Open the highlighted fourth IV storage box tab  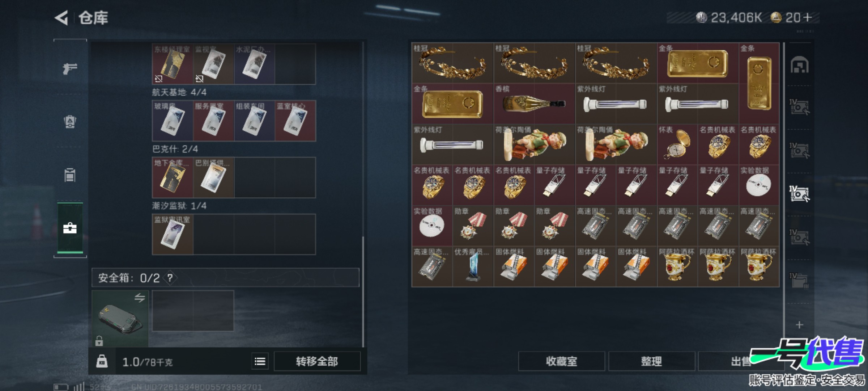click(x=799, y=194)
